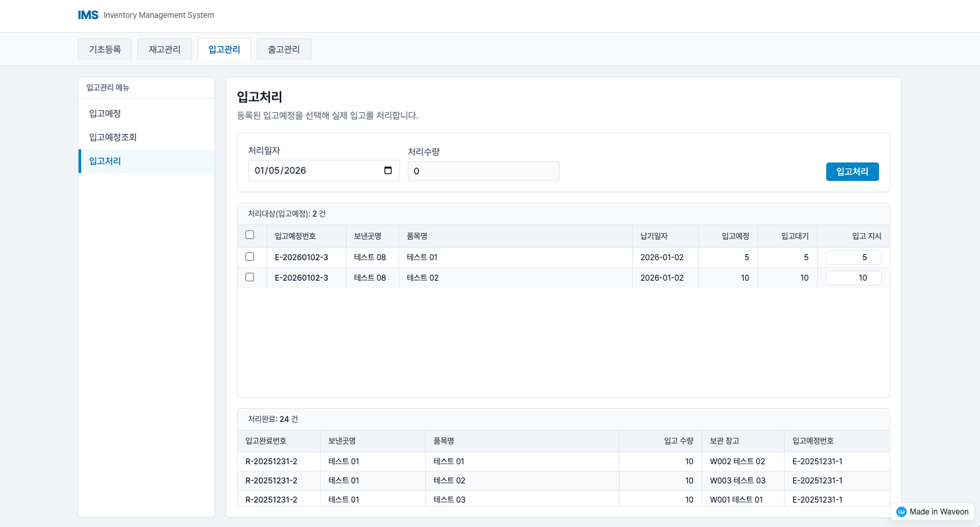Edit the 입고 지시 quantity showing 10
The width and height of the screenshot is (980, 527).
tap(853, 278)
